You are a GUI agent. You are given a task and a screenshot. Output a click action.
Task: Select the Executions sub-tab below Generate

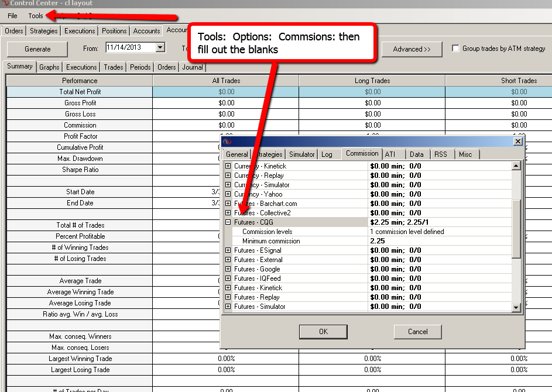pos(81,67)
